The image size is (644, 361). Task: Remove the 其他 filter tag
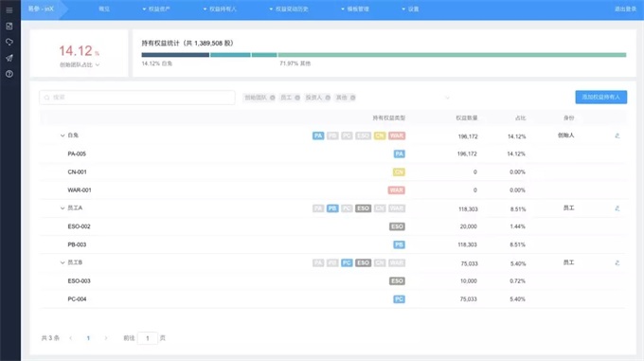[353, 98]
